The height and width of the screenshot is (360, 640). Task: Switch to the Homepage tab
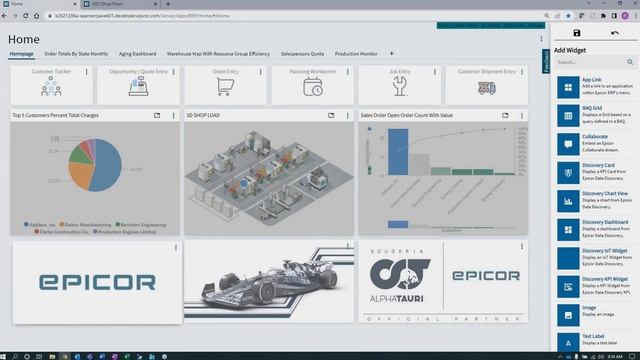click(21, 54)
